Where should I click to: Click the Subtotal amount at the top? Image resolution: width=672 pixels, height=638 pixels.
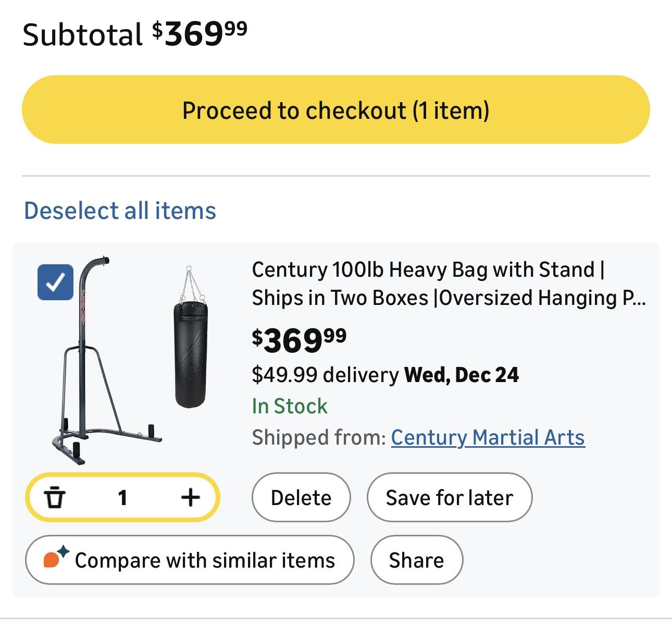pos(200,34)
